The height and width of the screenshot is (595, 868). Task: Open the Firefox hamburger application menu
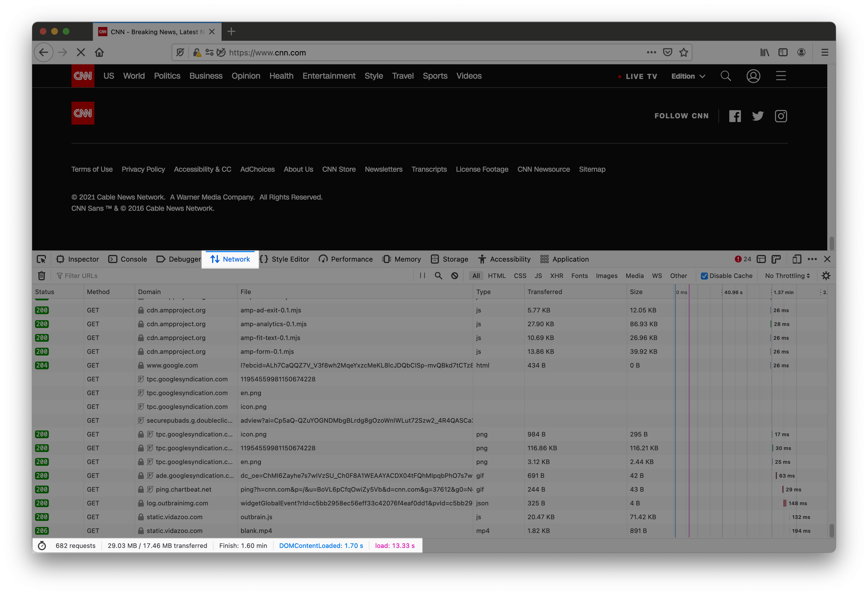[x=825, y=53]
